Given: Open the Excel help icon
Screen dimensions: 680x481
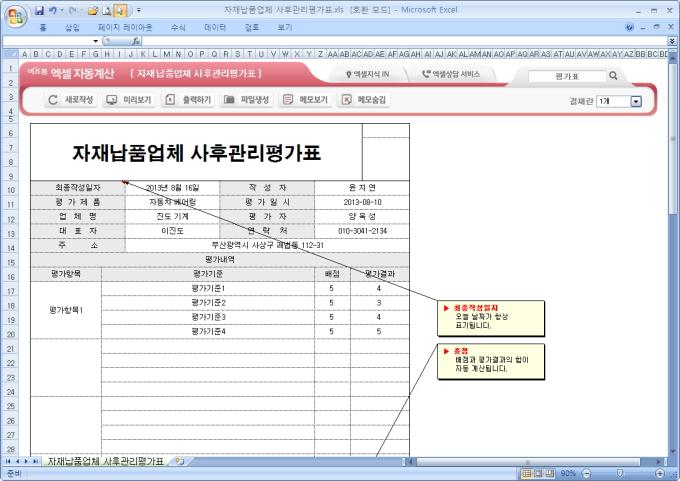Looking at the screenshot, I should point(629,27).
